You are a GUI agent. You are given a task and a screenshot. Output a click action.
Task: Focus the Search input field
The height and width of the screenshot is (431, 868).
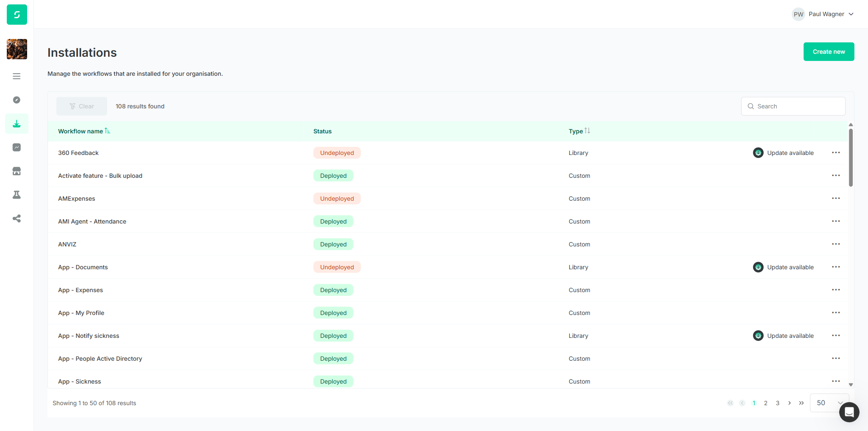(x=793, y=106)
